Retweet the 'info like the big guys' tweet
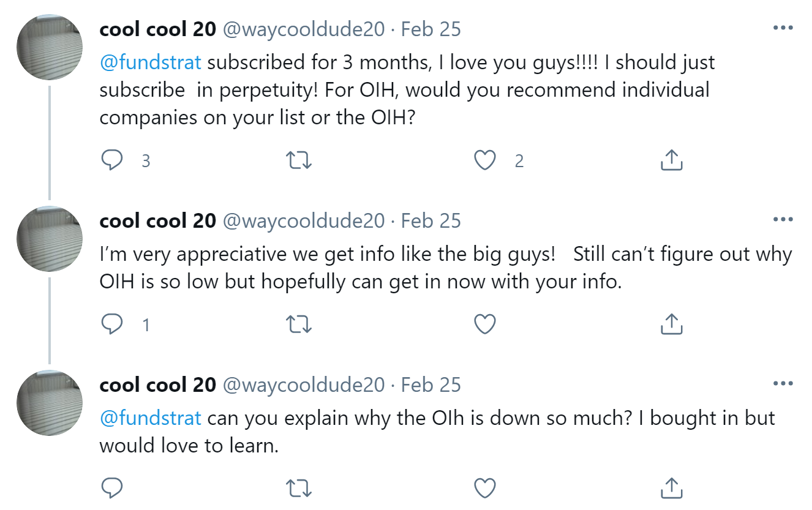 (x=299, y=324)
